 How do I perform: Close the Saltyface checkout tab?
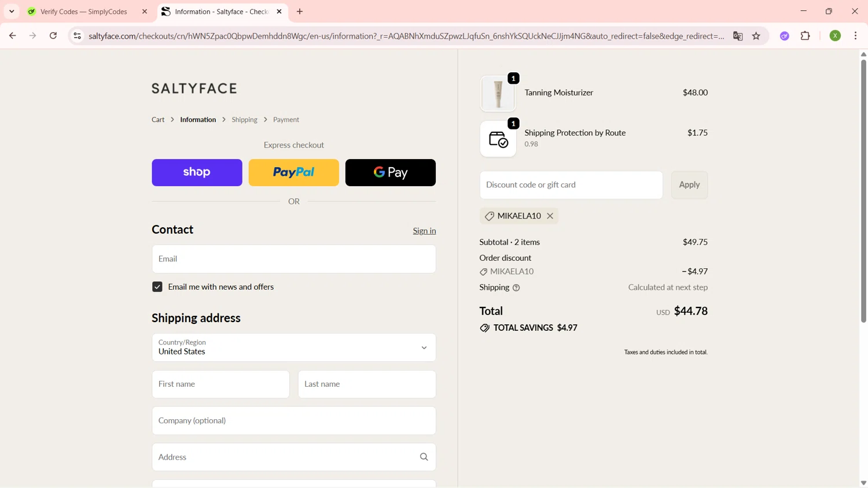tap(279, 12)
